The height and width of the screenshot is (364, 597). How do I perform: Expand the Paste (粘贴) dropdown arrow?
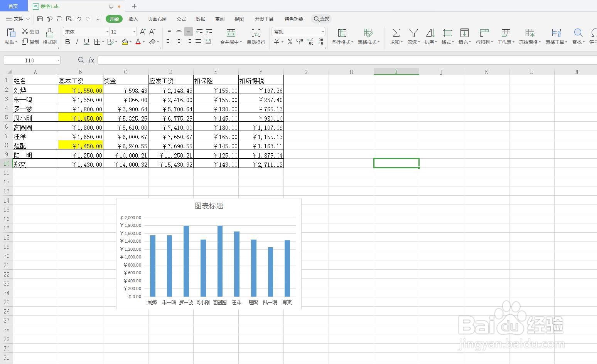[16, 42]
